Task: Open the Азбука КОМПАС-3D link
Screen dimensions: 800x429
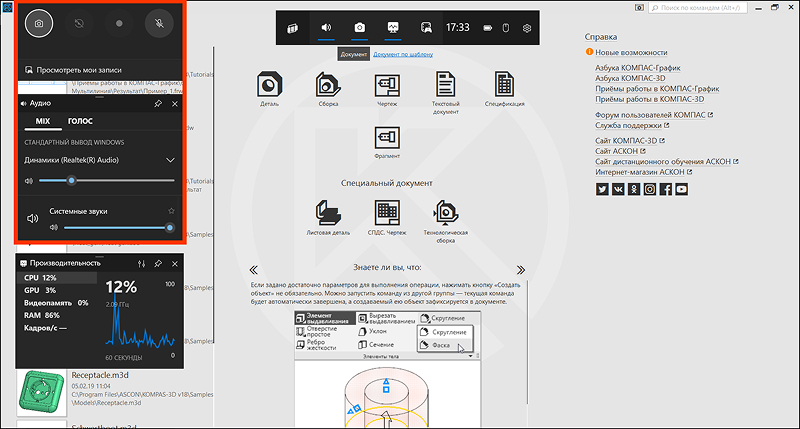Action: pos(630,78)
